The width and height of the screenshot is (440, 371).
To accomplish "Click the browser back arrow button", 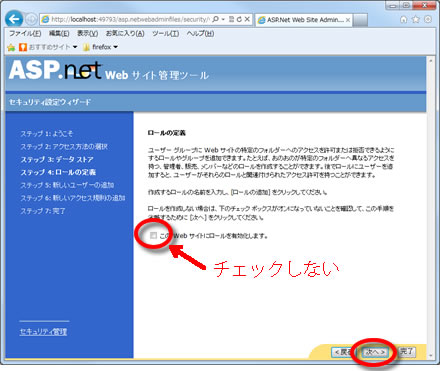I will tap(14, 19).
